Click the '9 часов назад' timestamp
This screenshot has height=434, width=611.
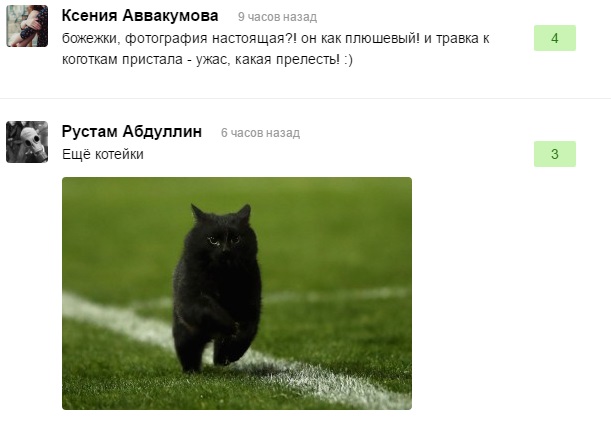tap(277, 17)
